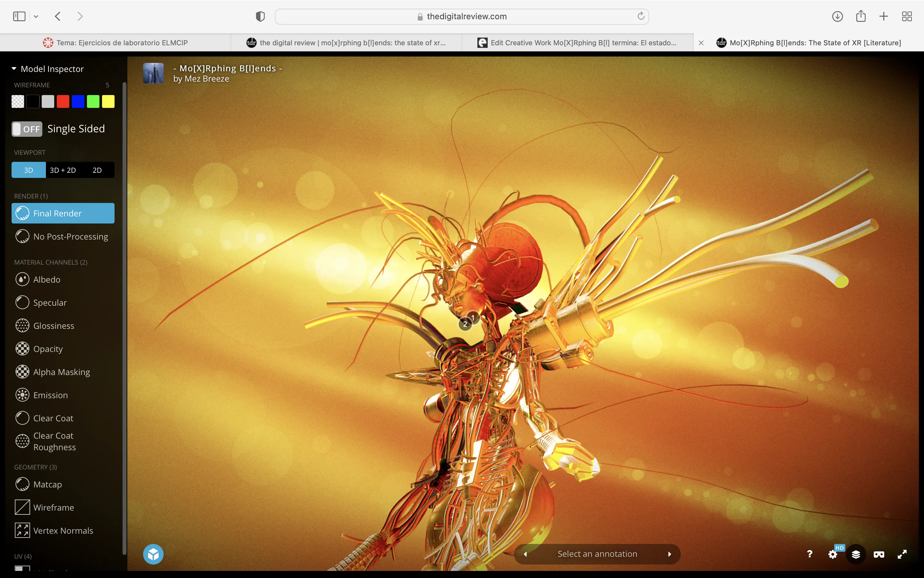The height and width of the screenshot is (578, 924).
Task: Select the Vertex Normals icon
Action: [x=22, y=530]
